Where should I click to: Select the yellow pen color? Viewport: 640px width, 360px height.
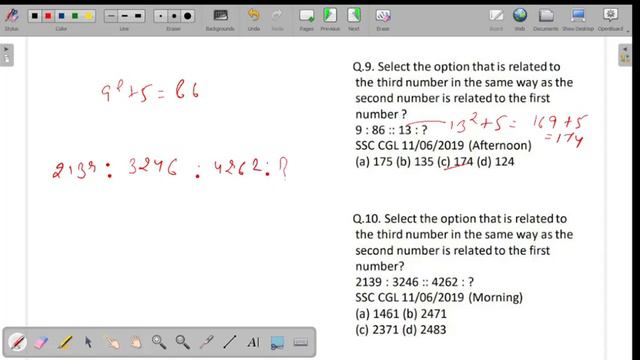pyautogui.click(x=89, y=16)
